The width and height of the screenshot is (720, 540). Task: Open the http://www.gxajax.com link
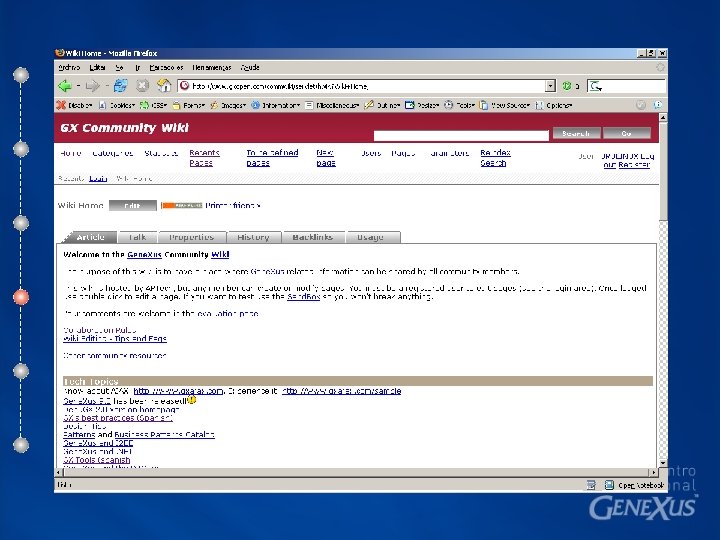(178, 391)
